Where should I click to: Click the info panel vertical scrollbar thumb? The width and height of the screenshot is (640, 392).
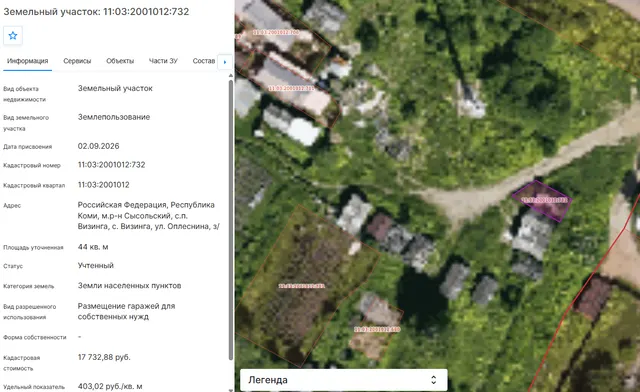point(231,220)
